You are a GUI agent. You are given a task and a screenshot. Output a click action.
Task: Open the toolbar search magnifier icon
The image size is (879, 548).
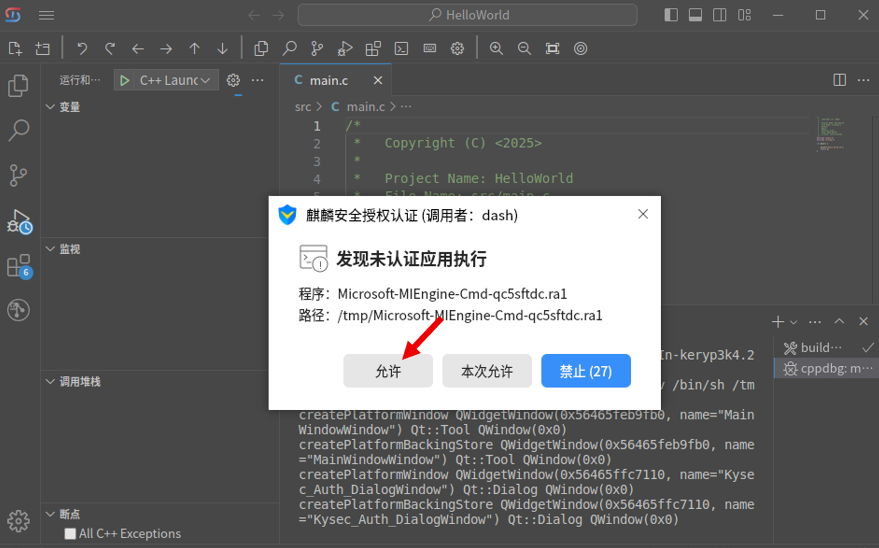(x=289, y=49)
